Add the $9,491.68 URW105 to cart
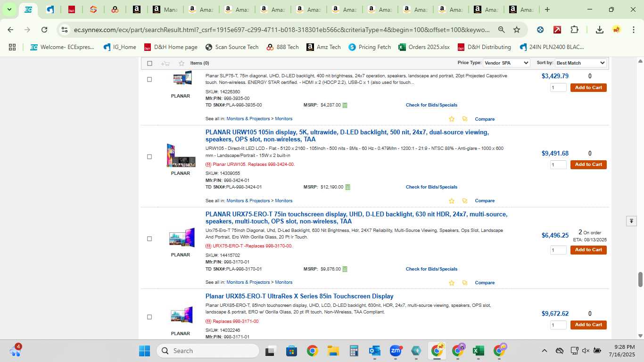 tap(588, 165)
